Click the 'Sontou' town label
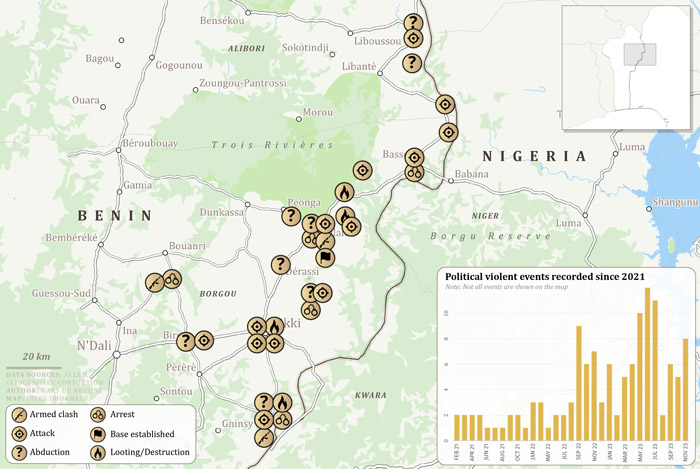 pyautogui.click(x=176, y=391)
